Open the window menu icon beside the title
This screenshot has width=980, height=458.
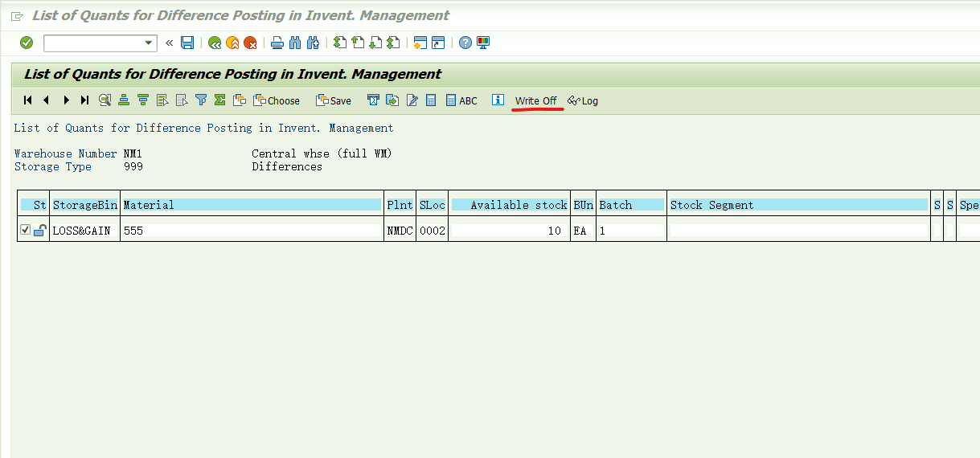click(17, 16)
